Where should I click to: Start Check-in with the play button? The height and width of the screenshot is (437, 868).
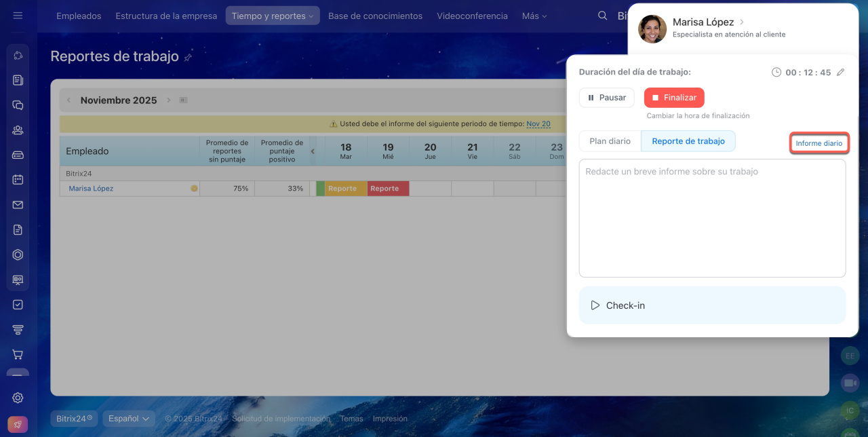tap(595, 305)
